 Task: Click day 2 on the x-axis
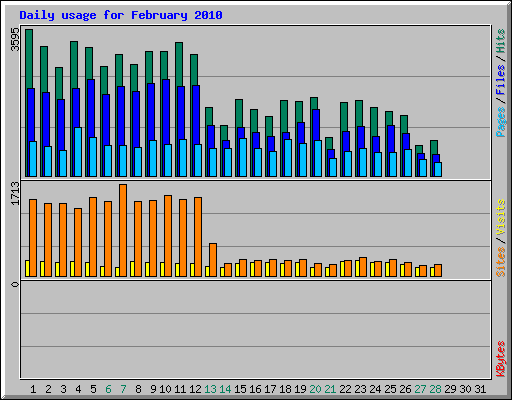click(x=48, y=389)
